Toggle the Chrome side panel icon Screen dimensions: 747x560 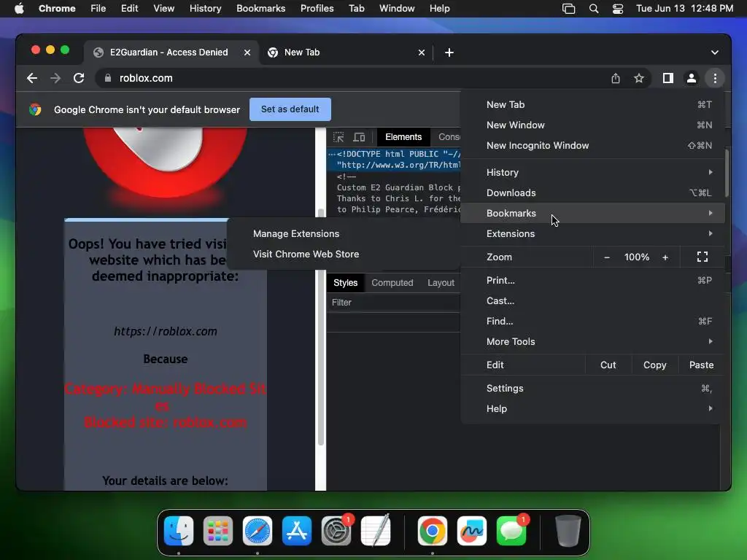[x=668, y=78]
